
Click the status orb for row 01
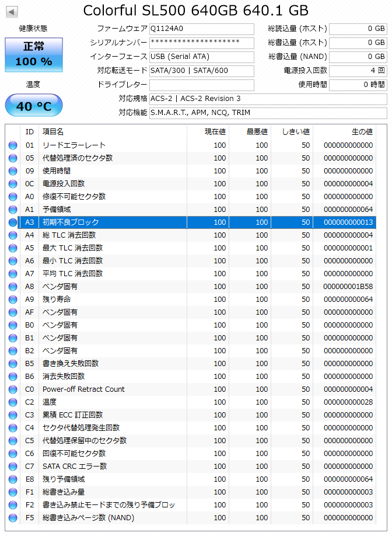13,145
